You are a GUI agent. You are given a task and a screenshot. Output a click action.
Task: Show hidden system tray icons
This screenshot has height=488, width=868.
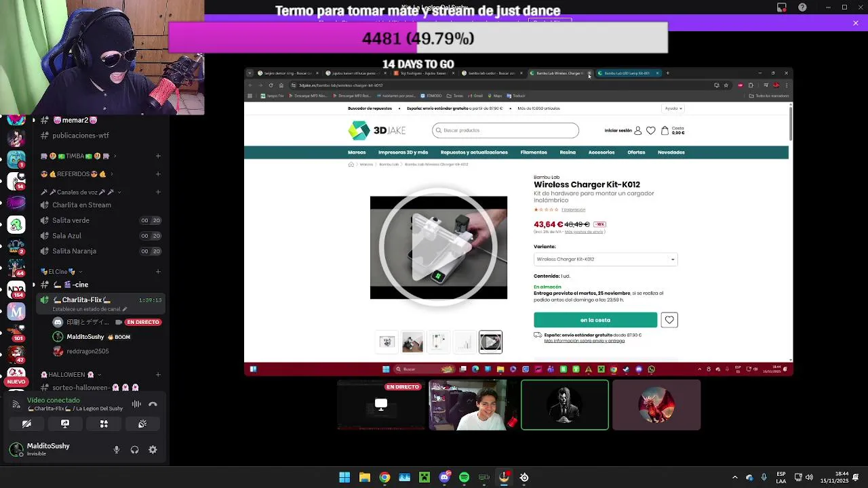(734, 477)
